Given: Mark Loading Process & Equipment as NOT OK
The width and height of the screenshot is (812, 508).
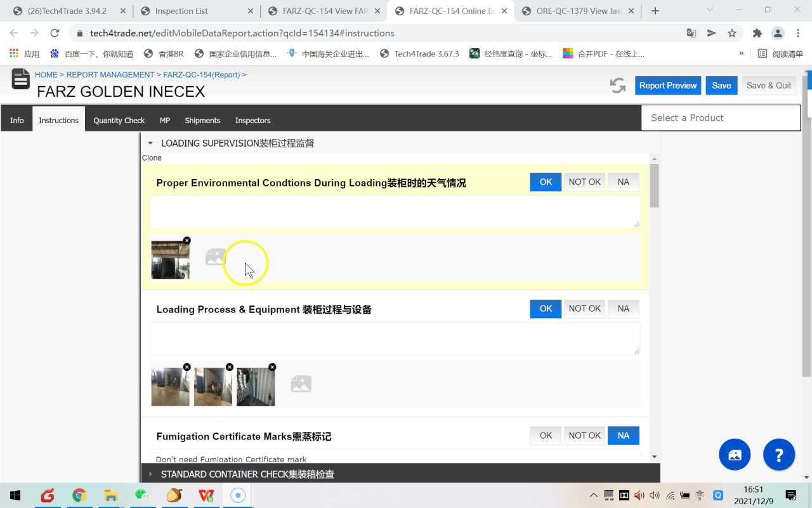Looking at the screenshot, I should click(584, 309).
